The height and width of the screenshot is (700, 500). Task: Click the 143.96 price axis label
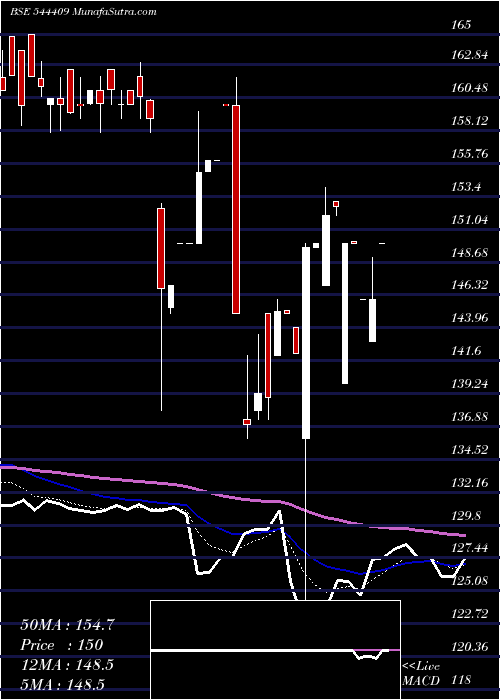[x=471, y=318]
